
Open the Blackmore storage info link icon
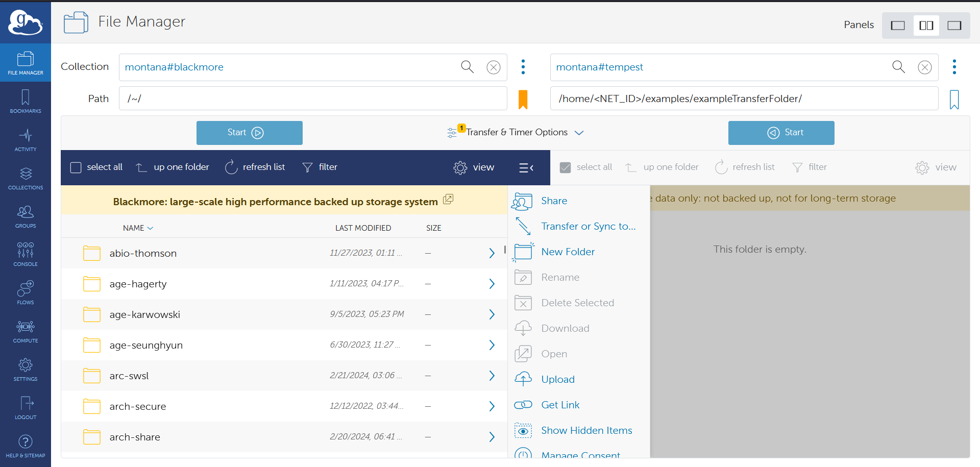click(448, 200)
